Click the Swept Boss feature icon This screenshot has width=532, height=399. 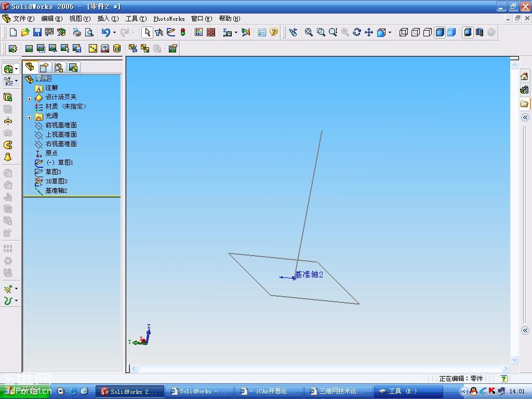(x=8, y=145)
